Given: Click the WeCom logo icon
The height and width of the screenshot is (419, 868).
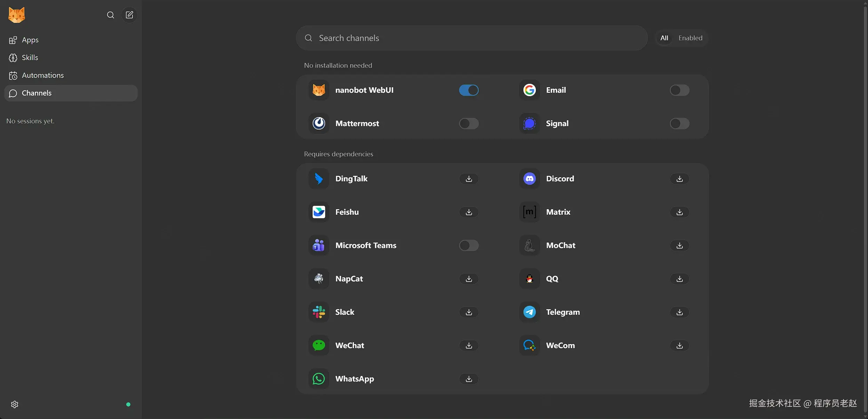Looking at the screenshot, I should tap(530, 345).
